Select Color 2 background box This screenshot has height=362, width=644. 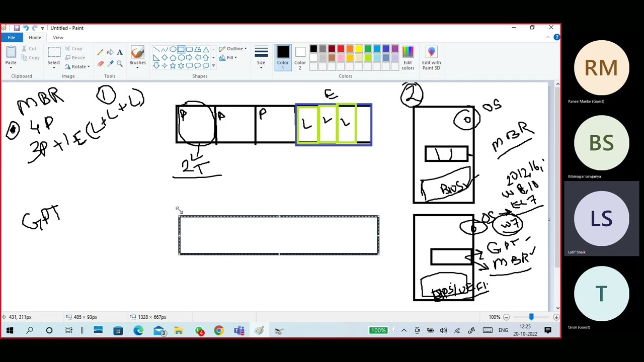[300, 58]
